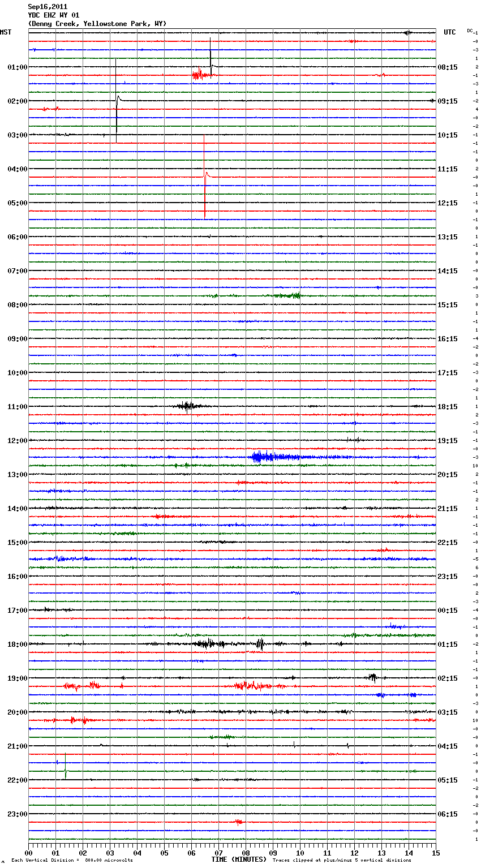Image resolution: width=481 pixels, height=868 pixels.
Task: Select the 16:00 MST hour label
Action: (18, 577)
